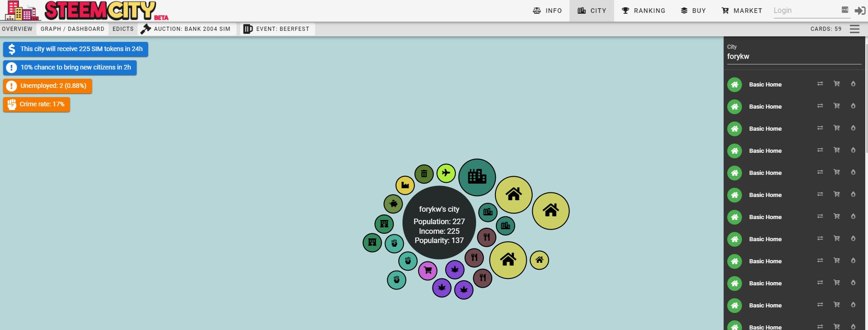Open the keyboard icon in Login field
868x330 pixels.
click(x=845, y=10)
